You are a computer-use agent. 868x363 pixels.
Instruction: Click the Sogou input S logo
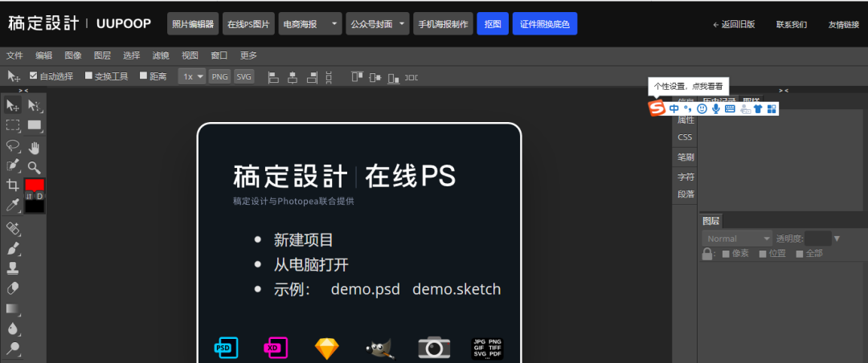[x=657, y=108]
